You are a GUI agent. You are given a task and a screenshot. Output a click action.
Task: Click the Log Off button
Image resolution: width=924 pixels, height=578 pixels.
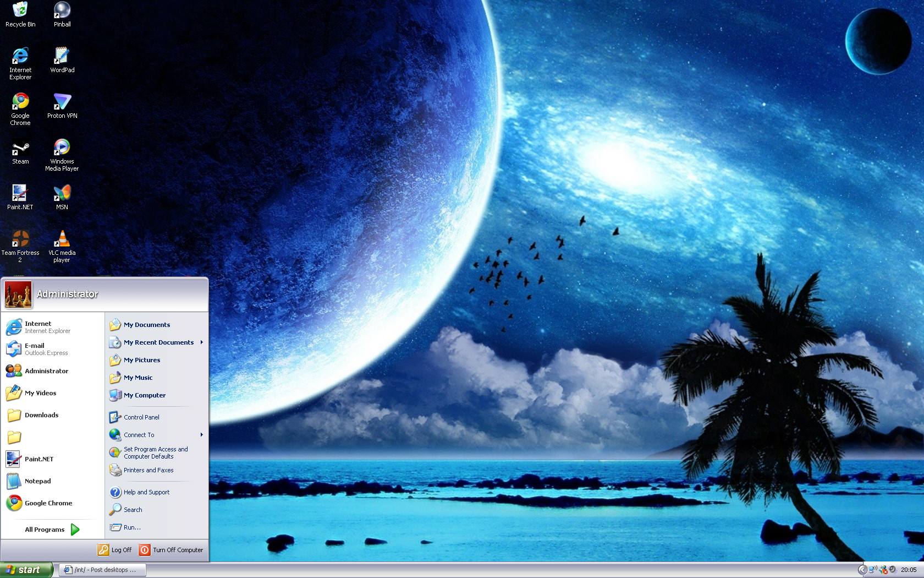click(115, 550)
